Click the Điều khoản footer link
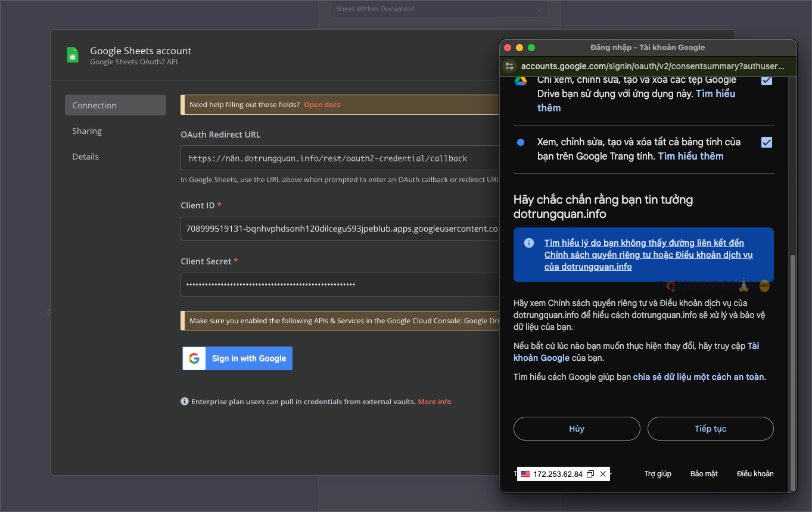The height and width of the screenshot is (512, 812). 755,474
